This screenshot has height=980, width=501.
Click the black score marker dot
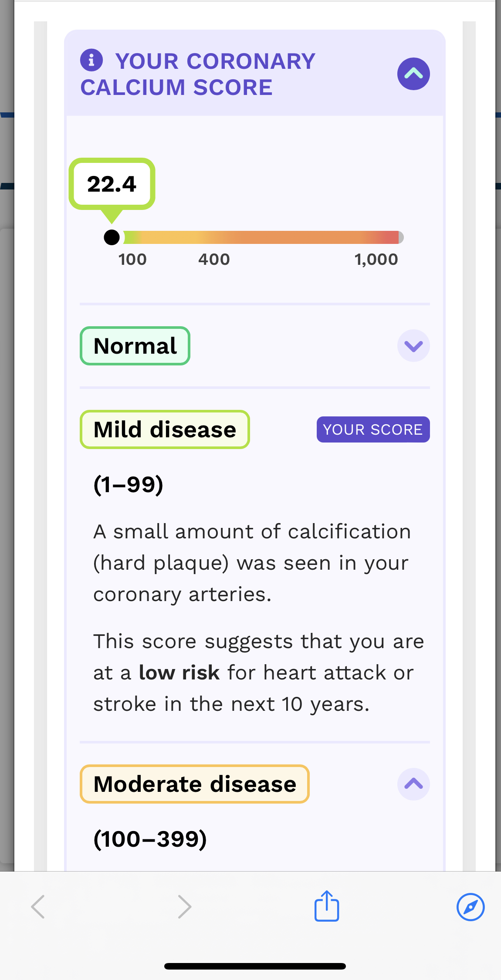(112, 237)
